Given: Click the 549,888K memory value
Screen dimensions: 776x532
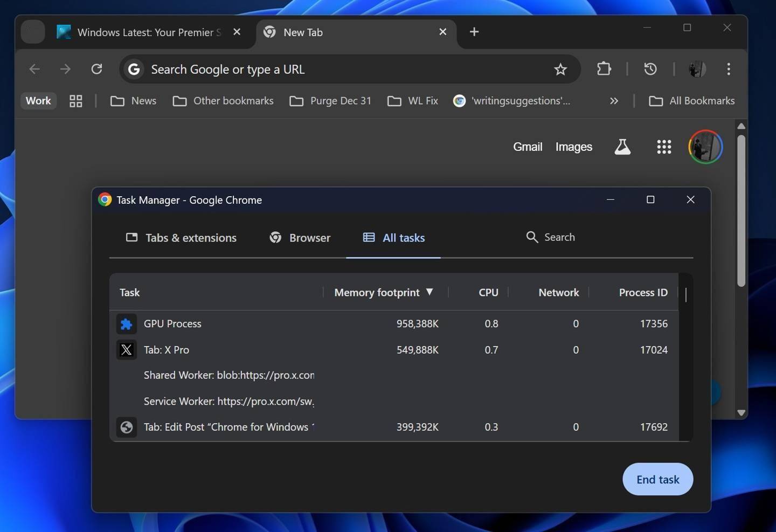Looking at the screenshot, I should pyautogui.click(x=418, y=350).
